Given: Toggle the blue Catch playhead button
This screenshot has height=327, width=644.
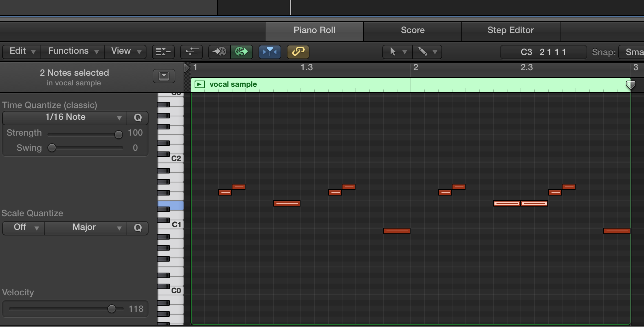Looking at the screenshot, I should pos(270,52).
